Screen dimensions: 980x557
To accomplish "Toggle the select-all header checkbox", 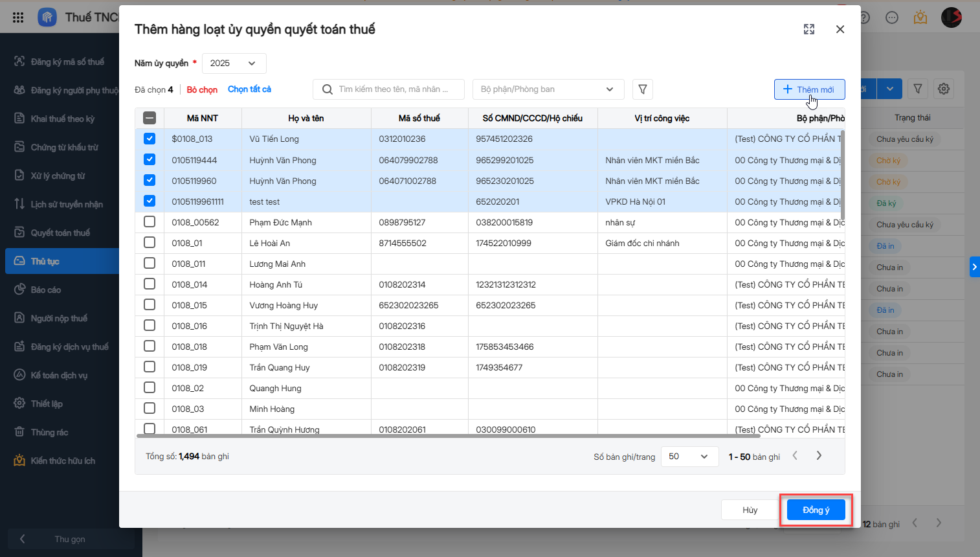I will tap(150, 118).
